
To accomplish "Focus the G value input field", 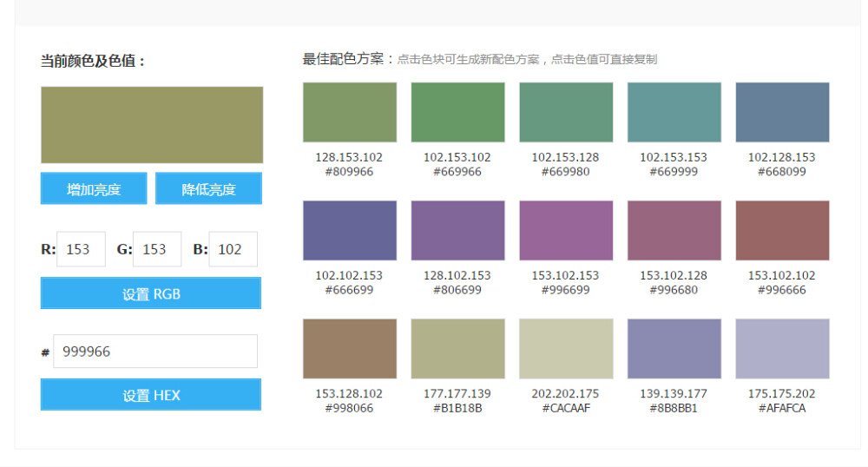I will [x=157, y=249].
